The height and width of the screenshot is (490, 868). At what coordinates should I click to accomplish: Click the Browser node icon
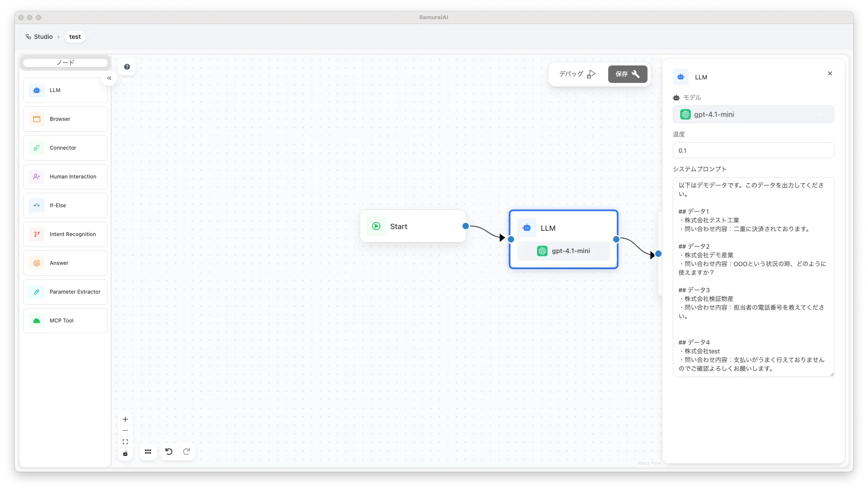[x=37, y=119]
